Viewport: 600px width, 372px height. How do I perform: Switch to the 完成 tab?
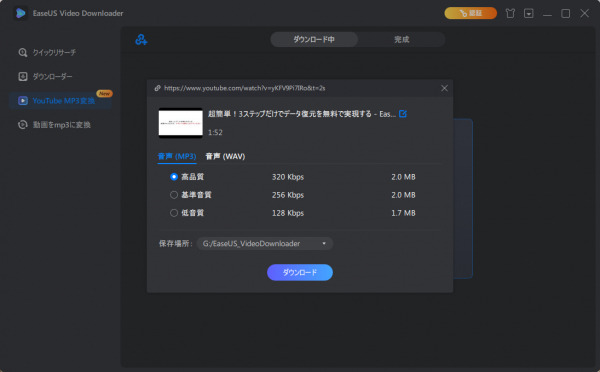tap(402, 39)
